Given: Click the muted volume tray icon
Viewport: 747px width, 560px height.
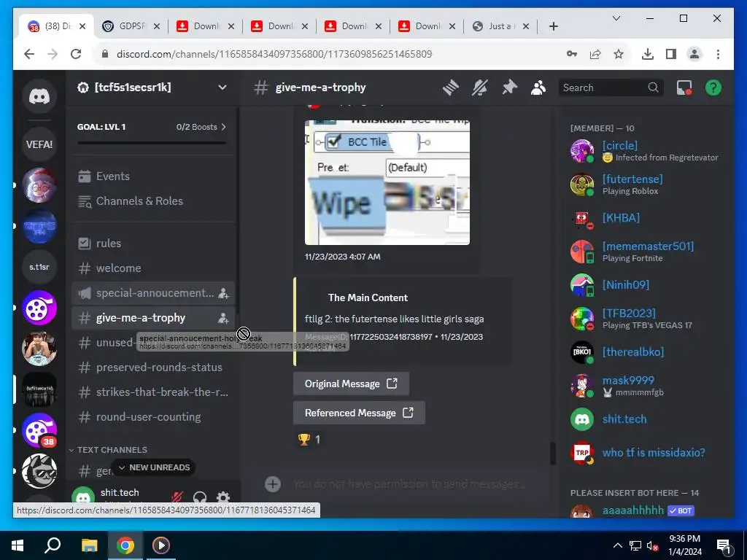Looking at the screenshot, I should [x=652, y=545].
